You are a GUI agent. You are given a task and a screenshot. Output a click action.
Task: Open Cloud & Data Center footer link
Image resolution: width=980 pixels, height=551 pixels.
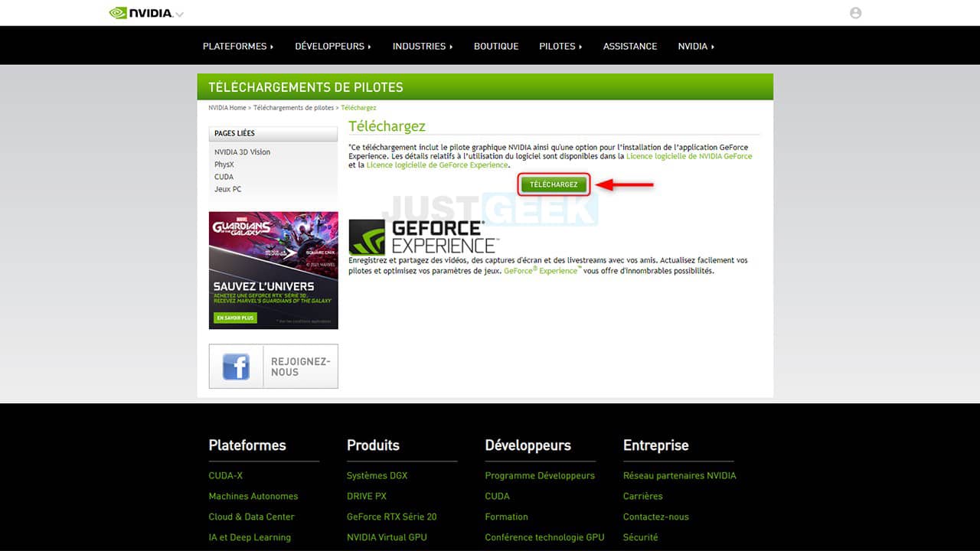click(x=251, y=517)
